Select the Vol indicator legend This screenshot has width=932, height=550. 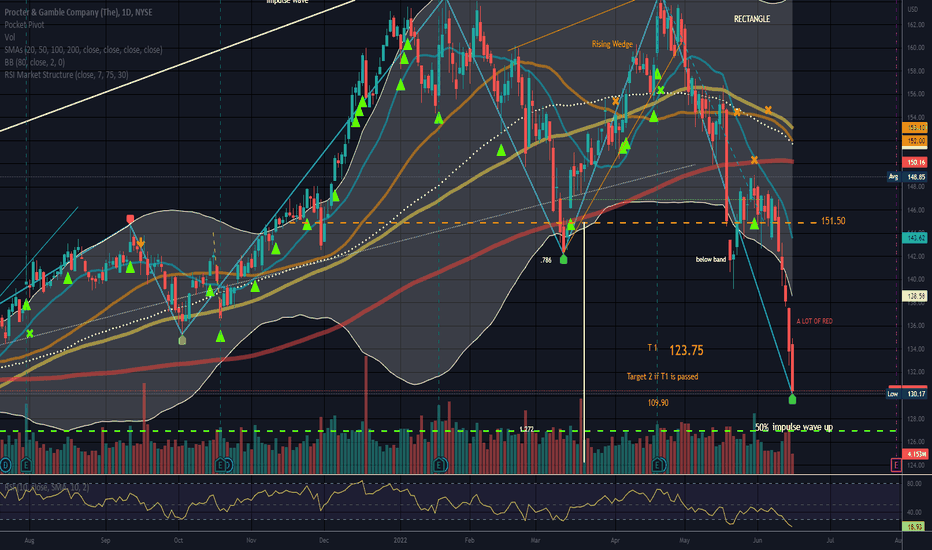tap(10, 37)
